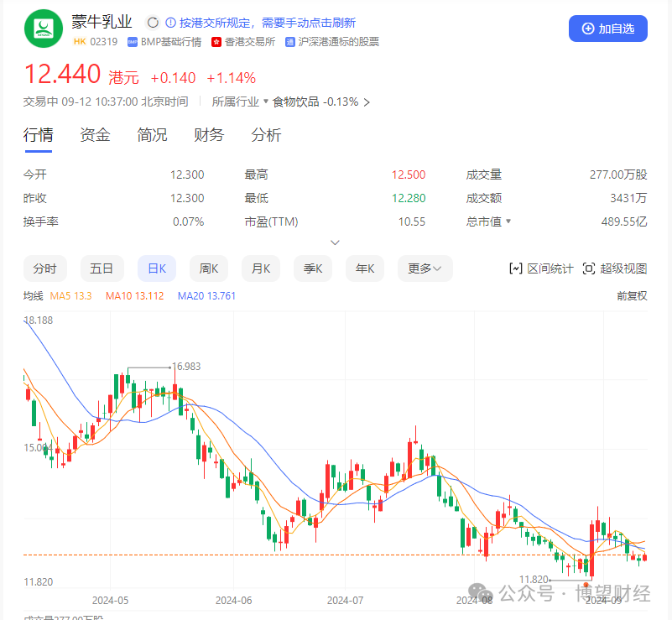The height and width of the screenshot is (620, 672).
Task: Click the 超级视图 frame icon
Action: (589, 268)
